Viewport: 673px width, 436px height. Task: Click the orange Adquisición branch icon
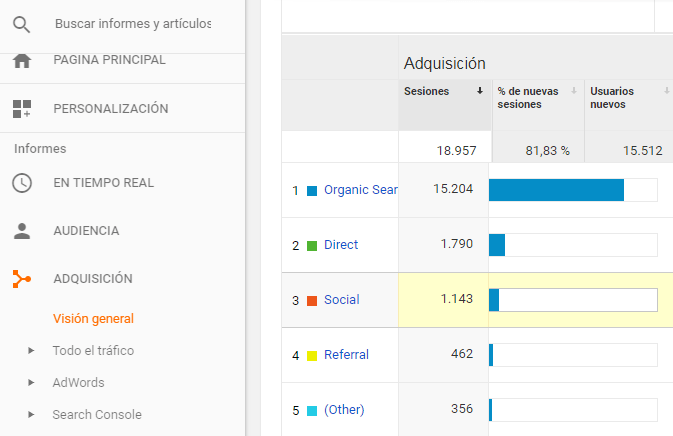click(21, 279)
